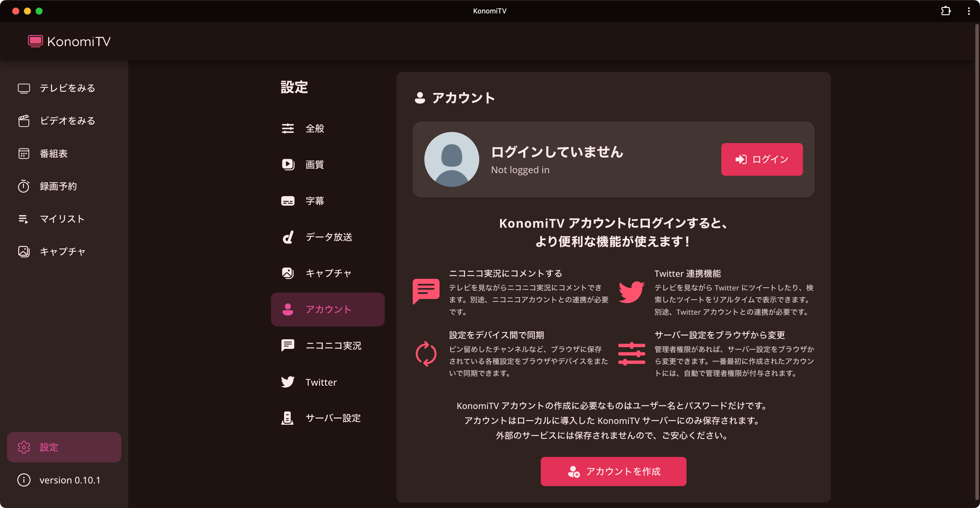This screenshot has width=980, height=508.
Task: Select the ニコニコ実況 comment icon in settings list
Action: pos(288,345)
